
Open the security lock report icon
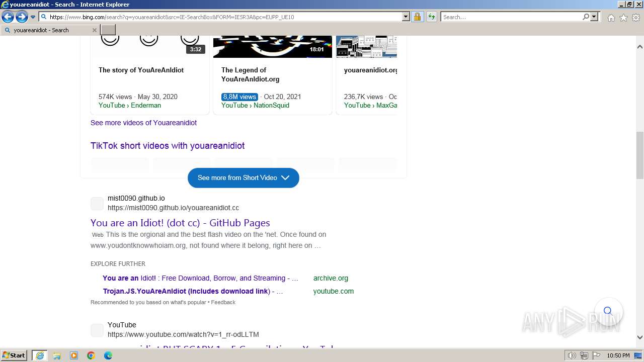[x=417, y=17]
